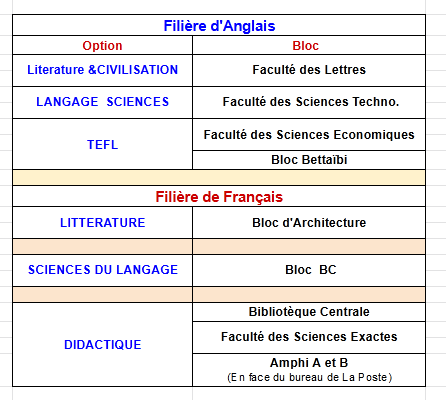The height and width of the screenshot is (400, 446).
Task: Select the LANGAGE SCIENCES cell
Action: pyautogui.click(x=102, y=102)
